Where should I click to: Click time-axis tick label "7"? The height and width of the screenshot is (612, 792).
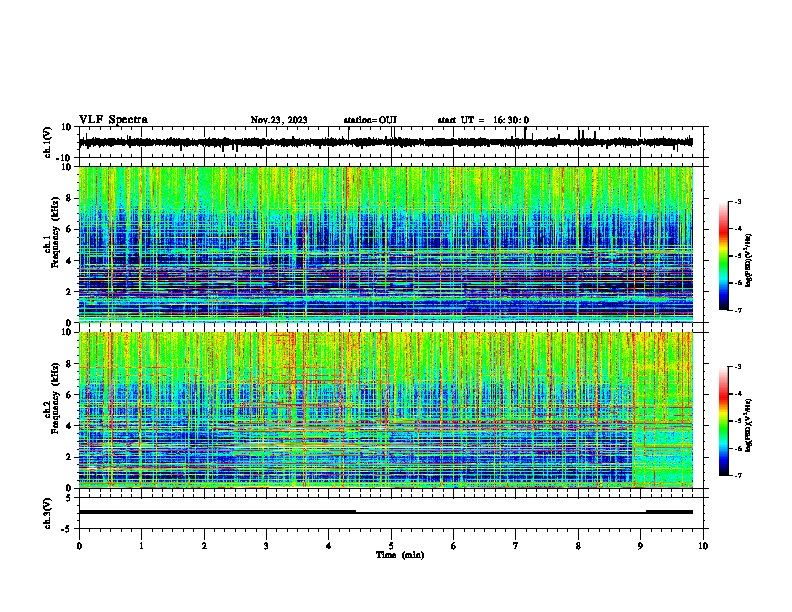(x=516, y=546)
